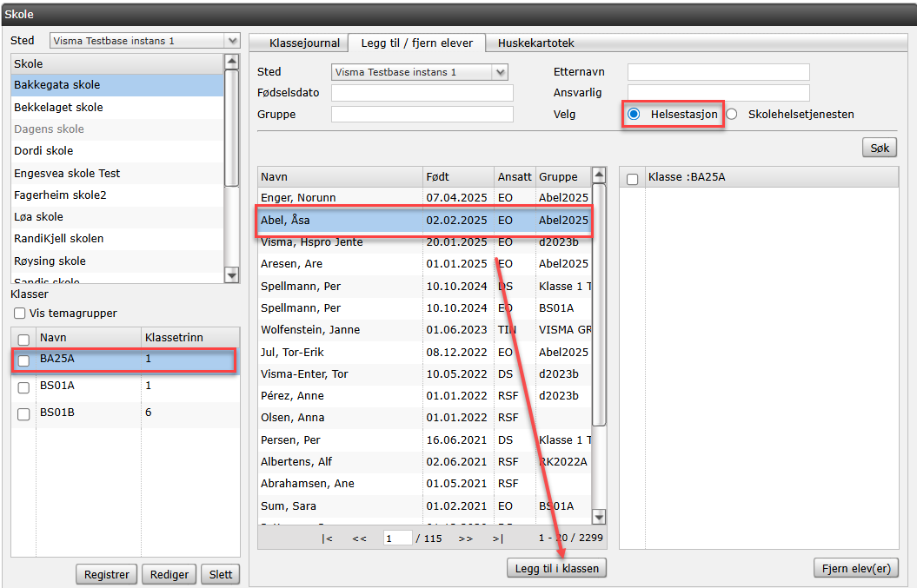Expand the Sted dropdown in search filters
Image resolution: width=917 pixels, height=588 pixels.
tap(499, 72)
